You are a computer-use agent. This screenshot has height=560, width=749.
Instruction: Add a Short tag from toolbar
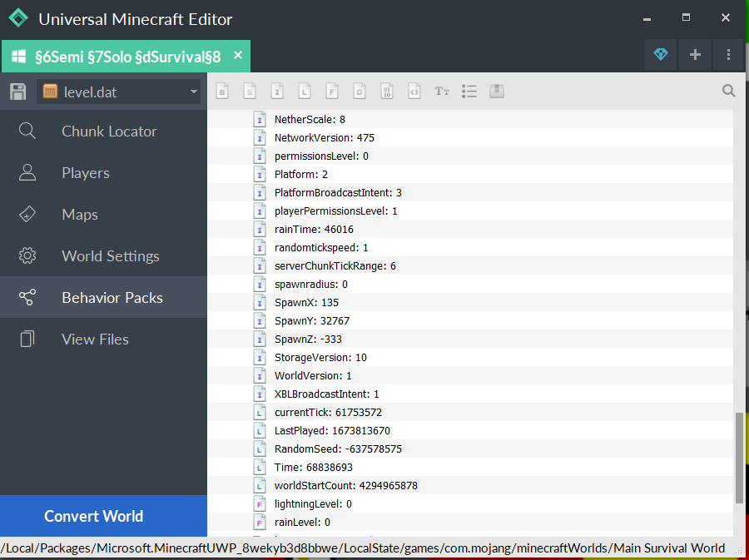pos(249,92)
